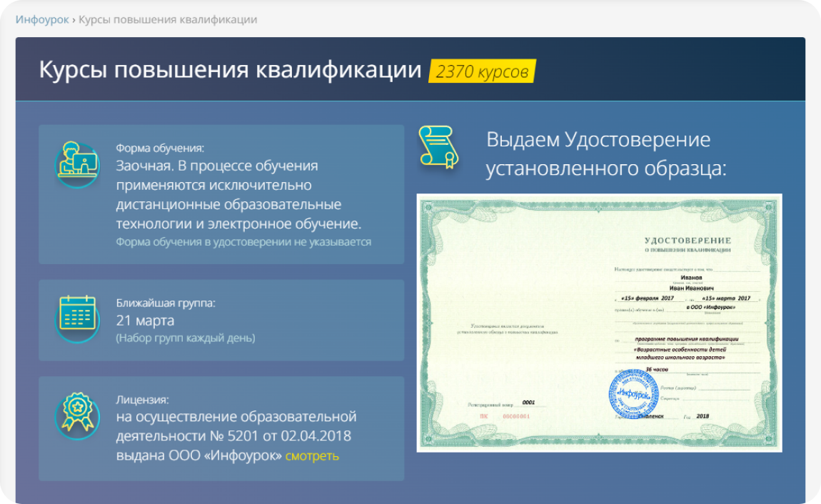Click the blue Инфоурок stamp on certificate

(633, 394)
